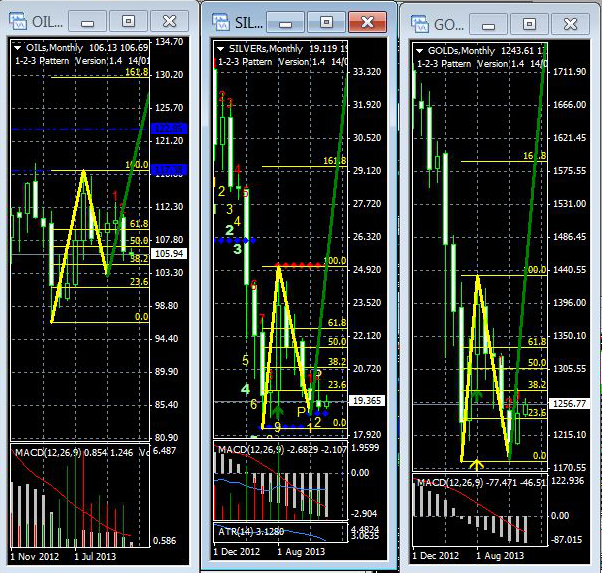Click the 33.320 price scale in SILVER chart
This screenshot has height=573, width=602.
367,71
